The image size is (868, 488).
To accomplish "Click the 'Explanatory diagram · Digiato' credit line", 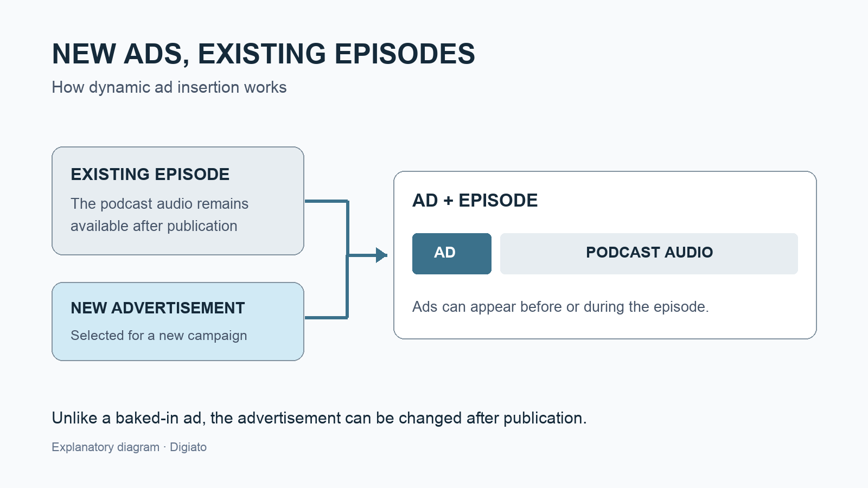I will (x=129, y=447).
